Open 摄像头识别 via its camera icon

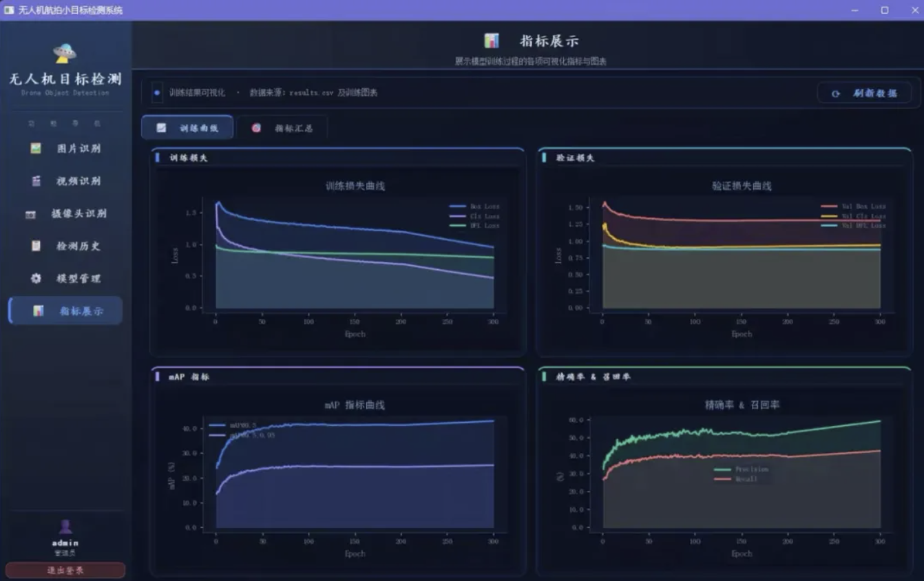pos(30,214)
